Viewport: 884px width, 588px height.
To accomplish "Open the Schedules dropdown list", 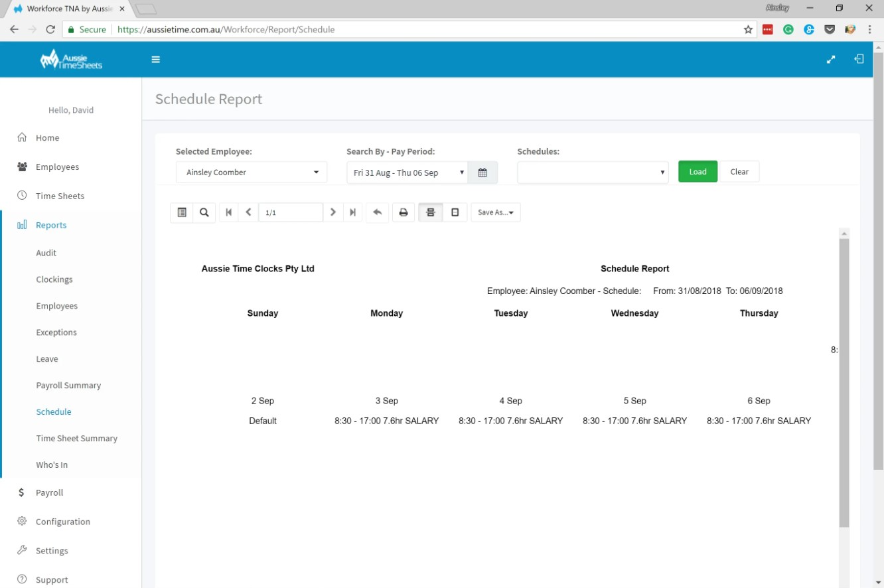I will point(592,172).
